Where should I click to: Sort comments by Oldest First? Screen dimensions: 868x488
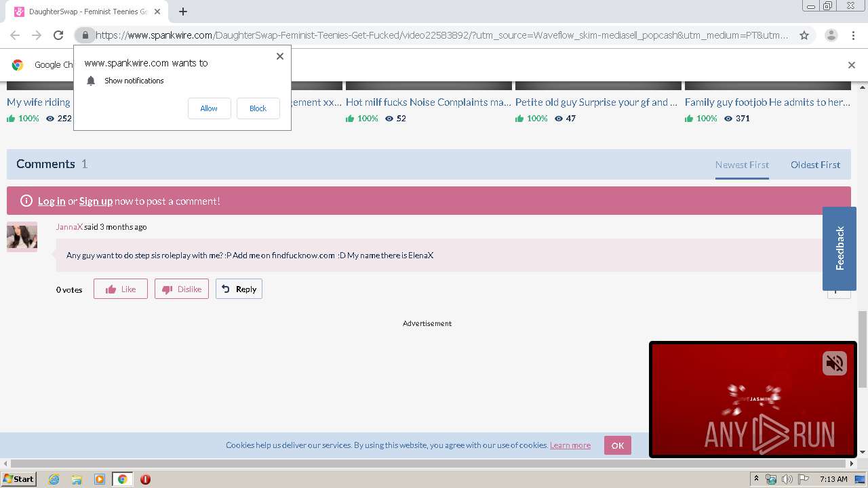(815, 165)
